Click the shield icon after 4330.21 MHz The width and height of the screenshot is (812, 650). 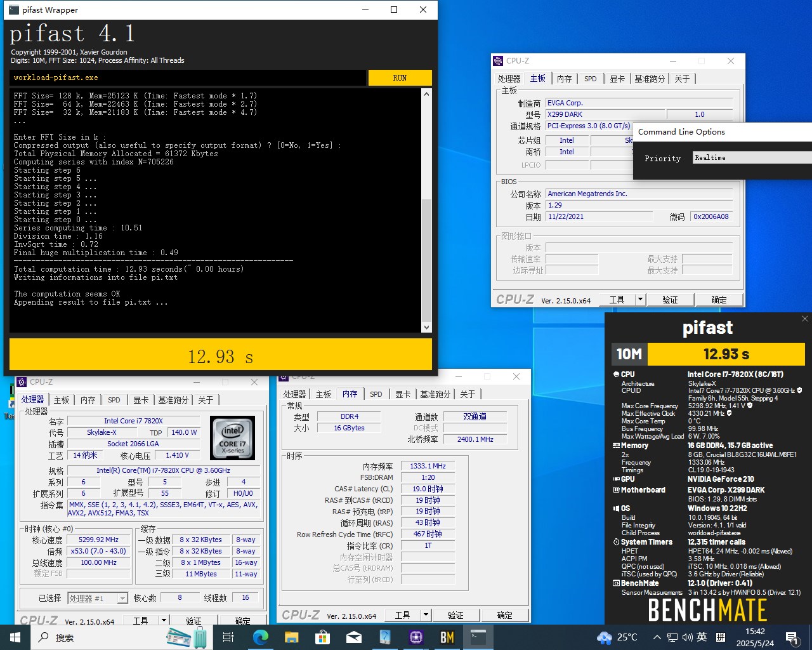click(729, 413)
